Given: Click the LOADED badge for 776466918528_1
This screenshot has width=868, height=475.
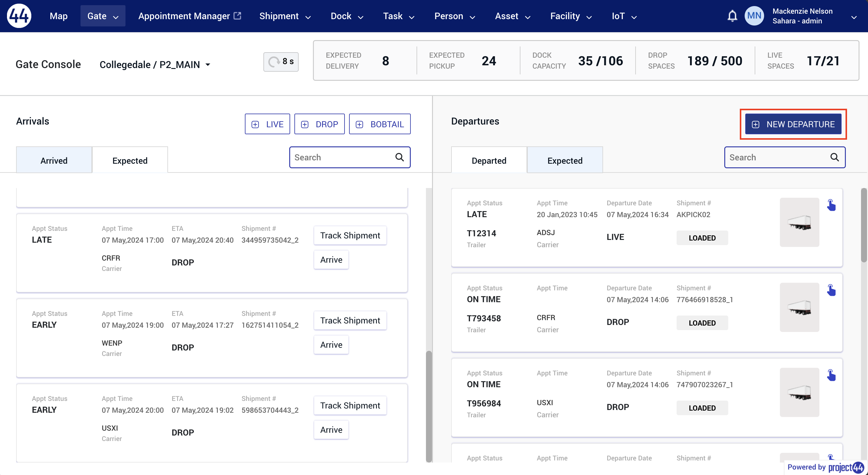Looking at the screenshot, I should tap(702, 323).
